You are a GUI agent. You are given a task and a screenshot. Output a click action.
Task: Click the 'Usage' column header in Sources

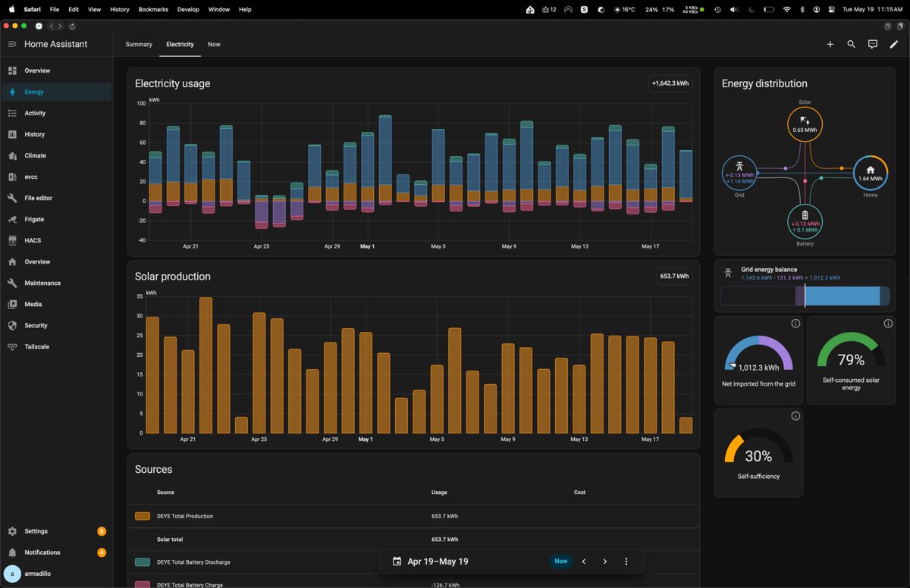(439, 493)
